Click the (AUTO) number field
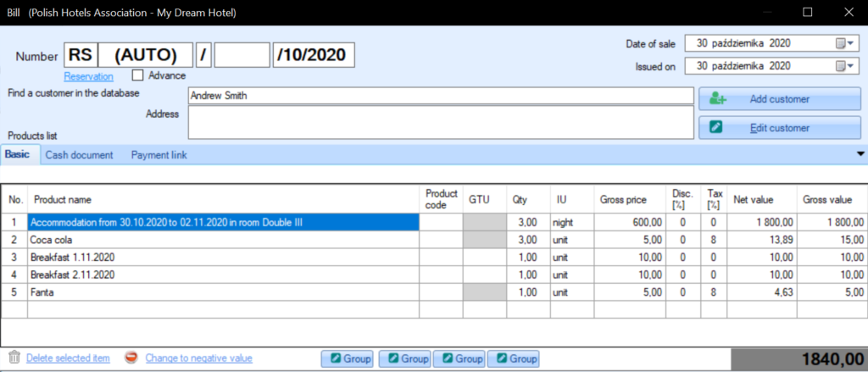The height and width of the screenshot is (372, 868). [146, 55]
